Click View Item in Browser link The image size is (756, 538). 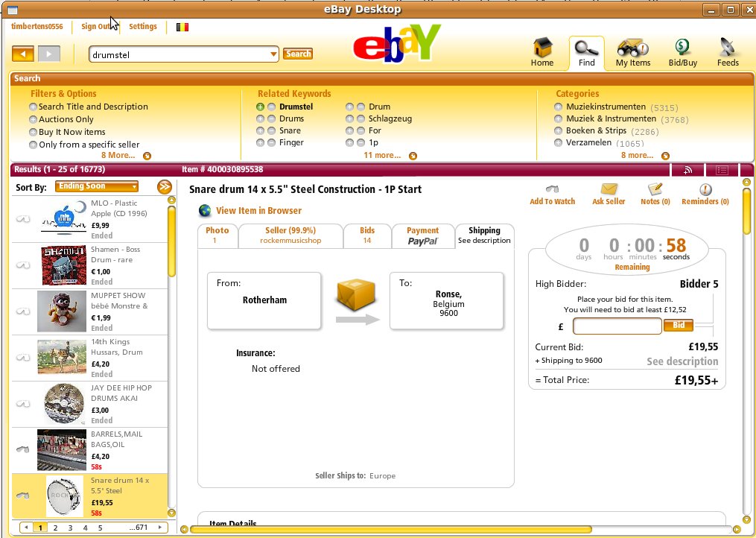(x=259, y=211)
